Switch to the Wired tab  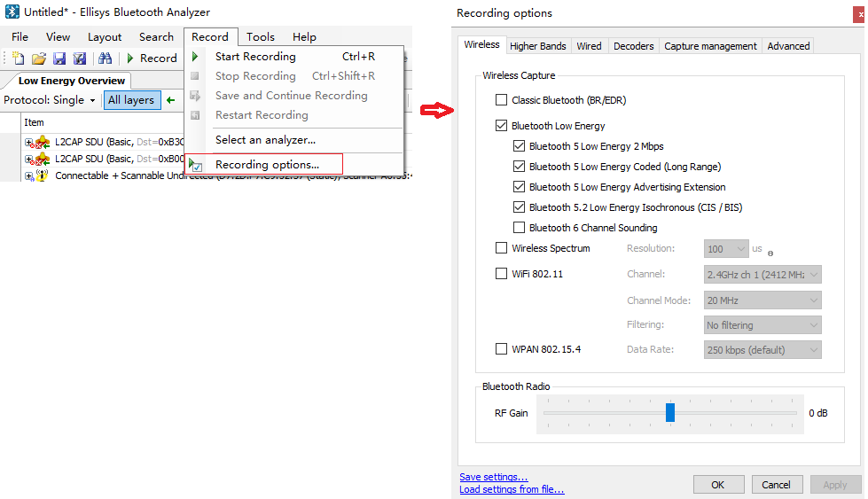[x=589, y=46]
